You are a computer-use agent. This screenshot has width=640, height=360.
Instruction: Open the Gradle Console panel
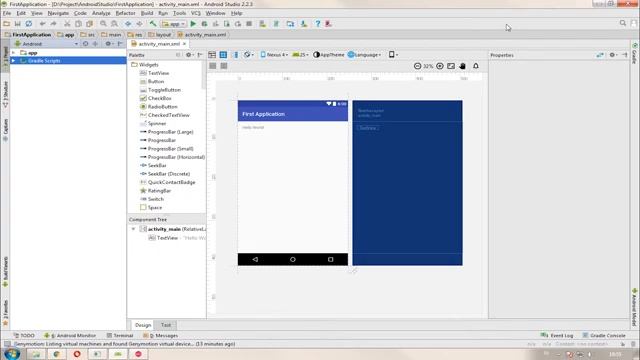click(604, 335)
